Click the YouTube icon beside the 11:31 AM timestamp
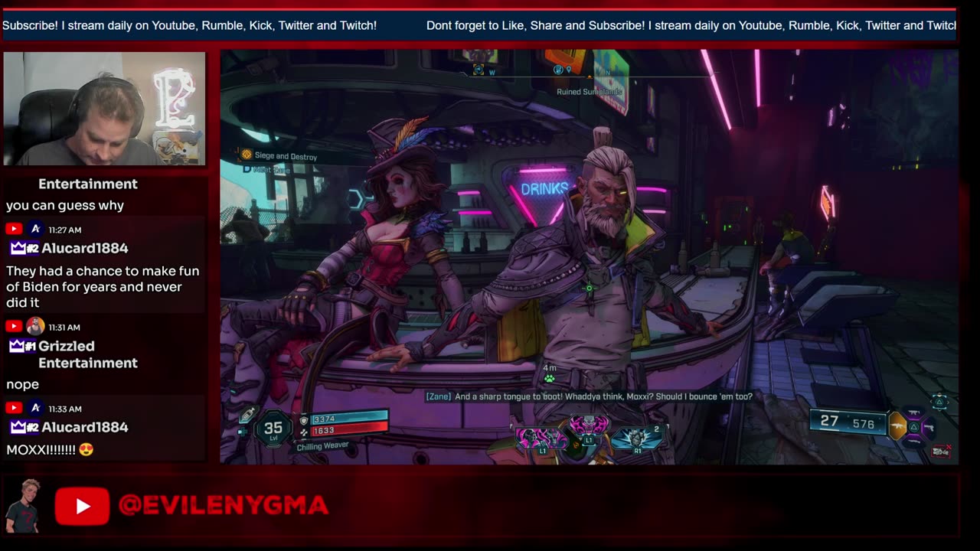Viewport: 980px width, 551px height. point(14,326)
